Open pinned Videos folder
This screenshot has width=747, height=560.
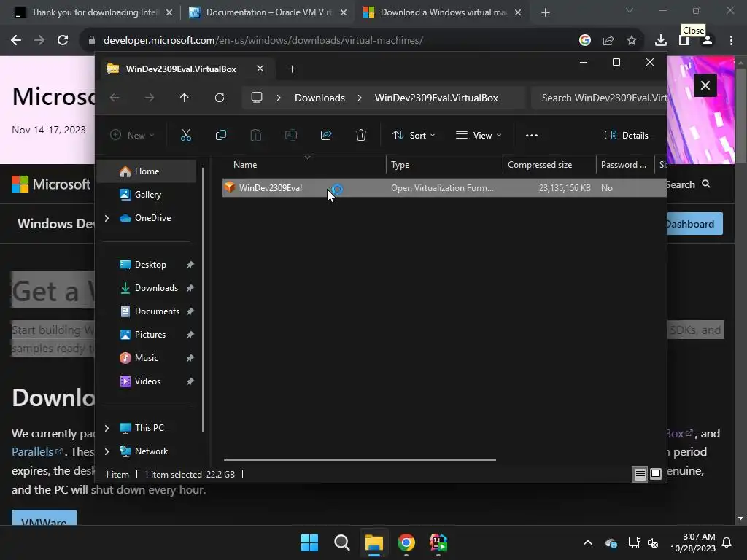coord(147,381)
